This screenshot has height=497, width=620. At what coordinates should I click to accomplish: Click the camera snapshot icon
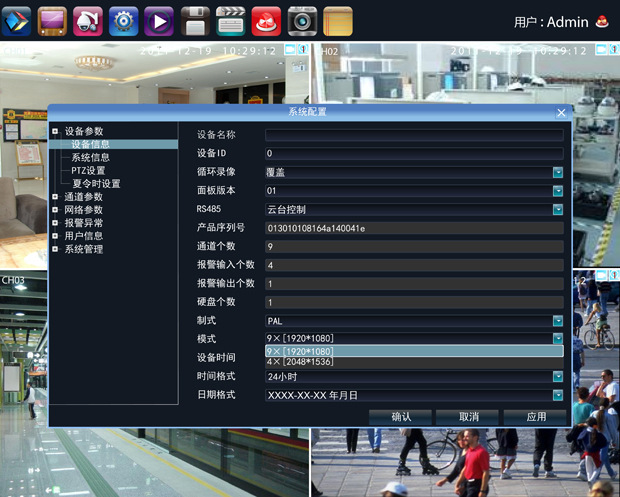coord(302,21)
